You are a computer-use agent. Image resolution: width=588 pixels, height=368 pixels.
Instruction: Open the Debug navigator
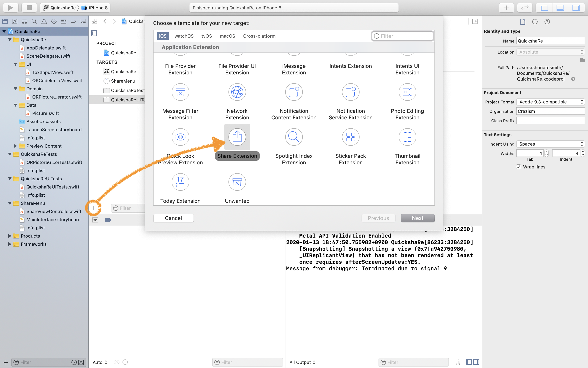(x=64, y=21)
